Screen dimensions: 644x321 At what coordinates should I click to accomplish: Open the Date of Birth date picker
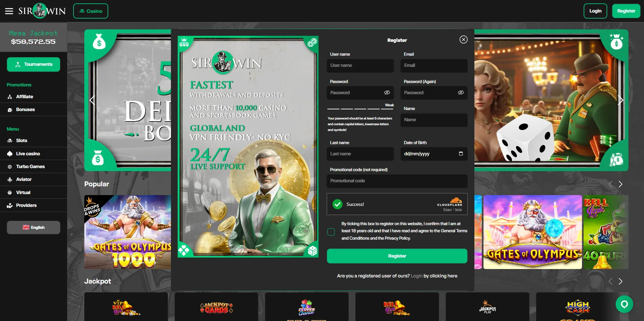[x=462, y=154]
